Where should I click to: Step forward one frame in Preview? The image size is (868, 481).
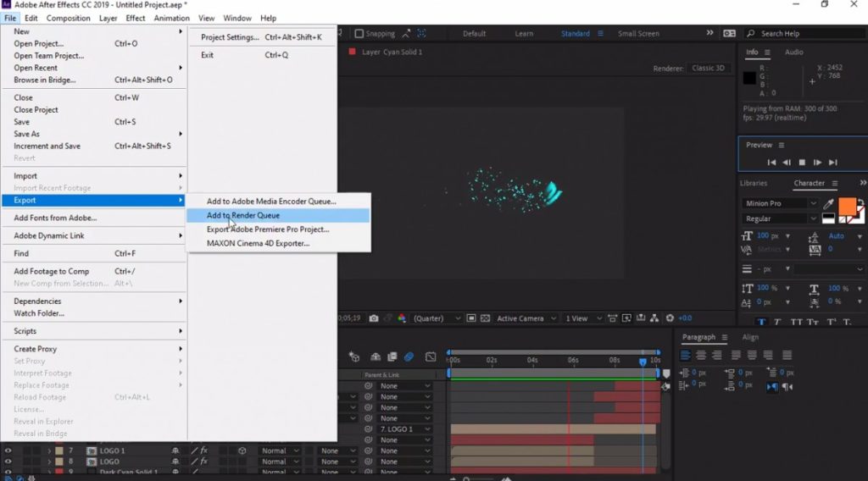pos(817,163)
